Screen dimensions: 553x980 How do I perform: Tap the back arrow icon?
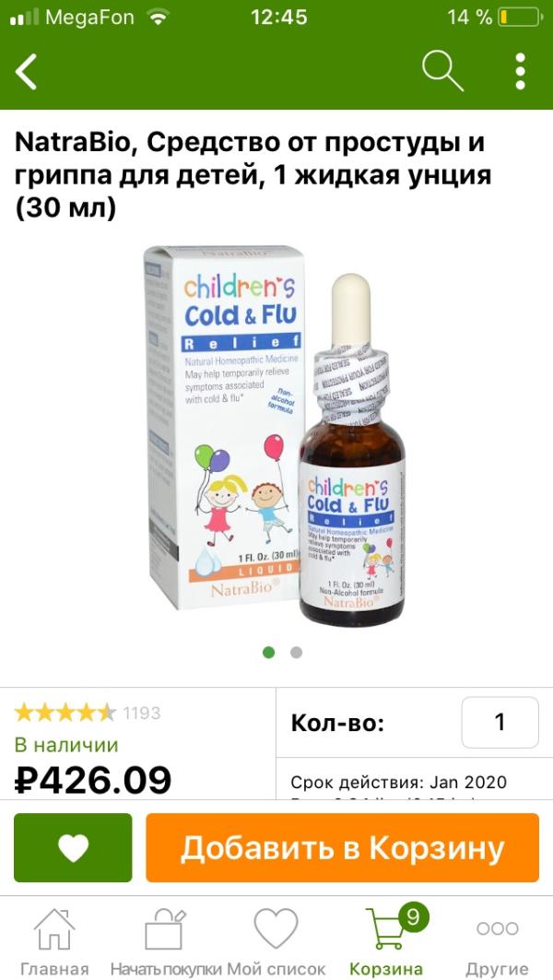26,71
